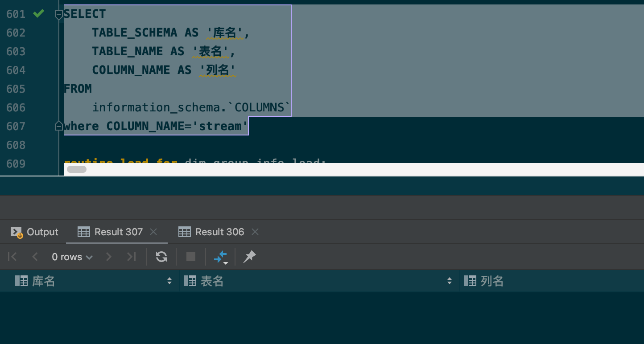Click the fold end marker on line 607
This screenshot has width=644, height=344.
59,126
